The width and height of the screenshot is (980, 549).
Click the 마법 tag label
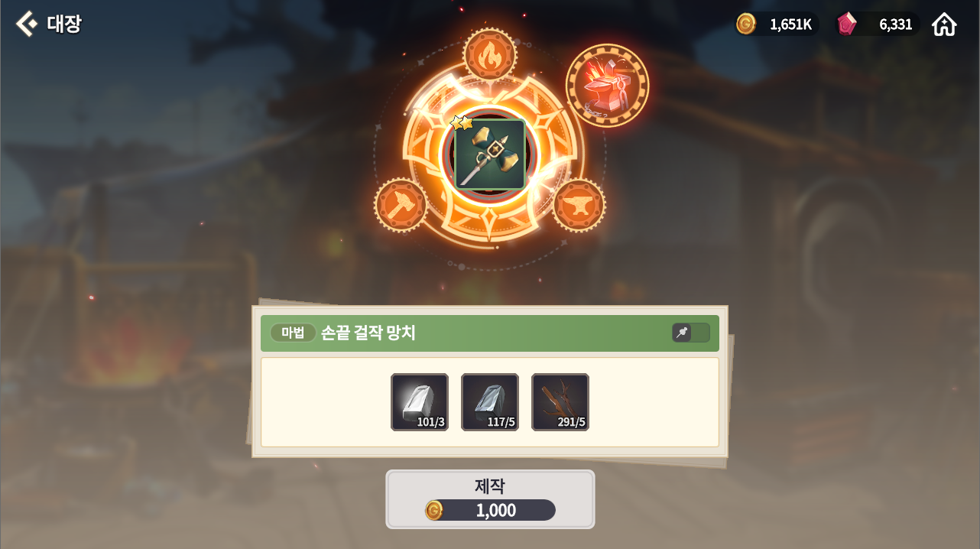point(293,333)
